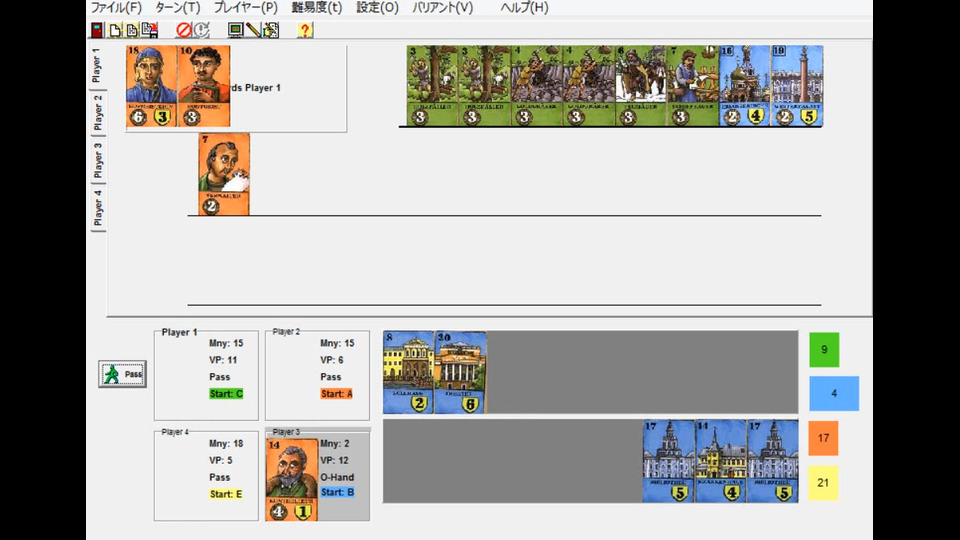
Task: Select the orange phase marker labeled 17
Action: click(823, 438)
